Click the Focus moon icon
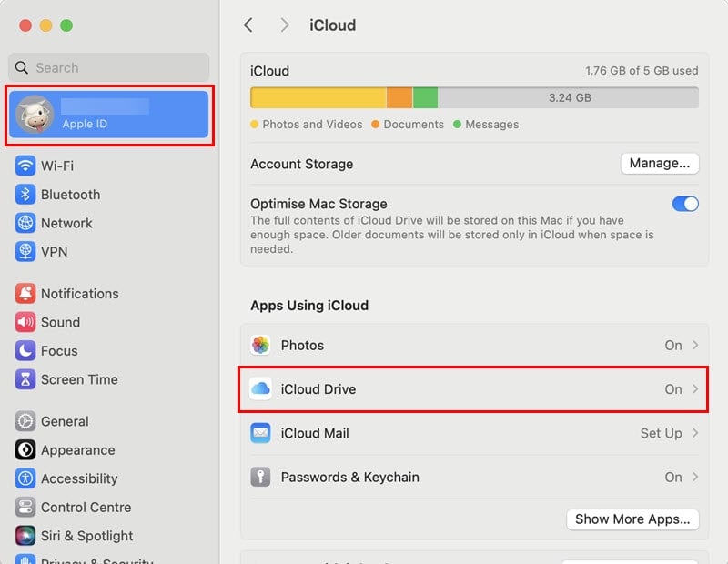The image size is (728, 564). 25,351
